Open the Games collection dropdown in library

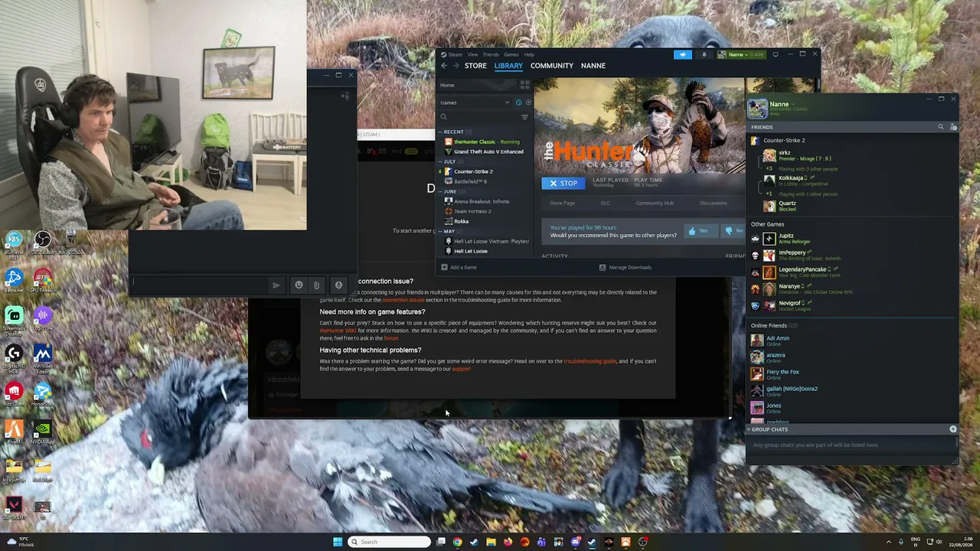475,103
